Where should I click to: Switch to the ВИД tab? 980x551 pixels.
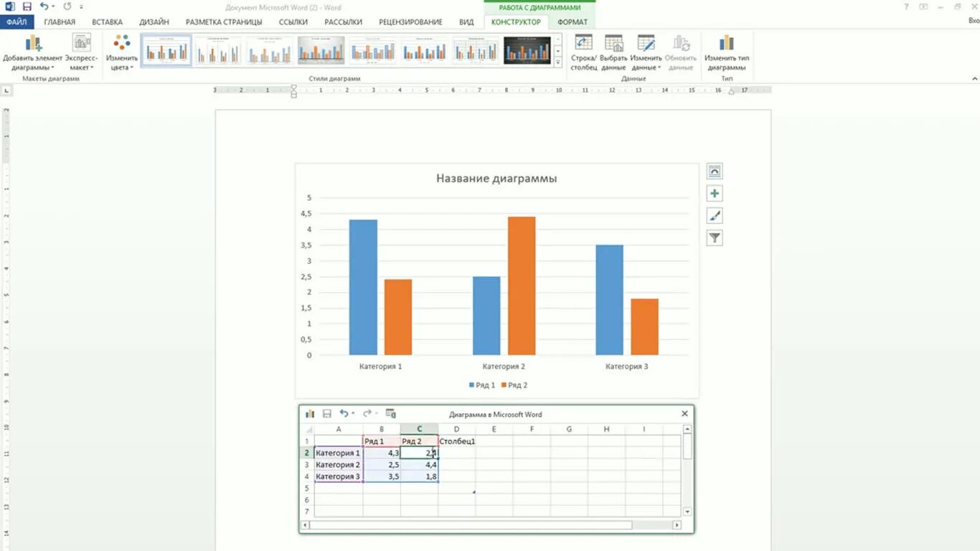coord(466,22)
